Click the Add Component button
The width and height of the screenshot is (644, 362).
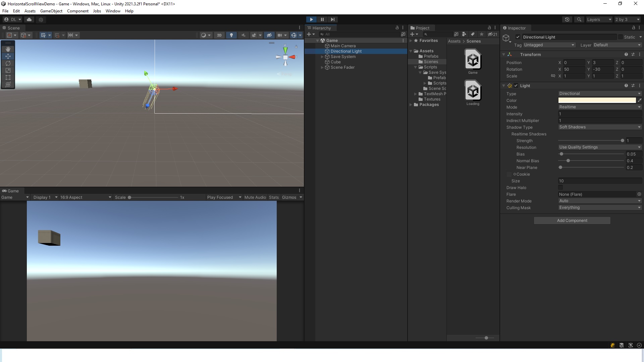pos(572,221)
